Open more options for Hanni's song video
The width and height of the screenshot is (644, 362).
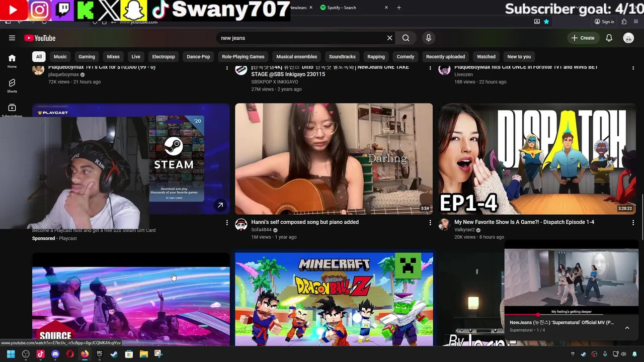click(430, 222)
